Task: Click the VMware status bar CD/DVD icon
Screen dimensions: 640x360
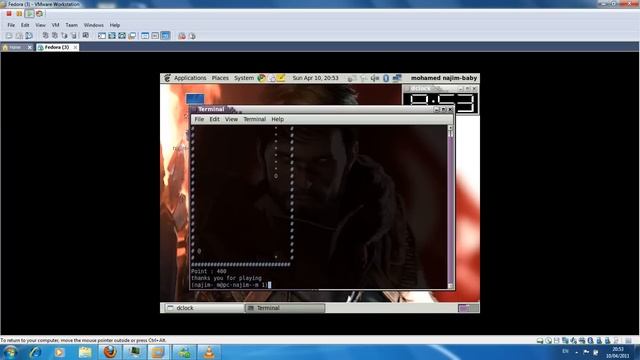Action: tap(549, 340)
